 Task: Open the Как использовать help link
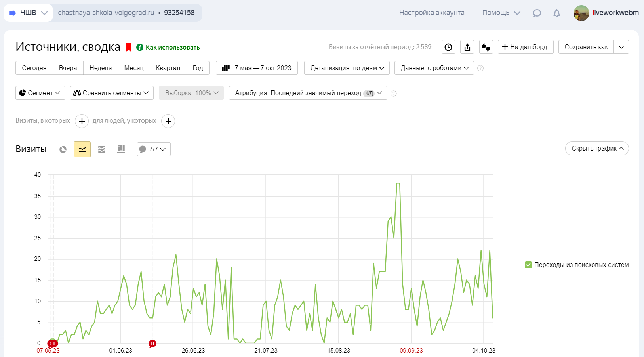coord(173,47)
